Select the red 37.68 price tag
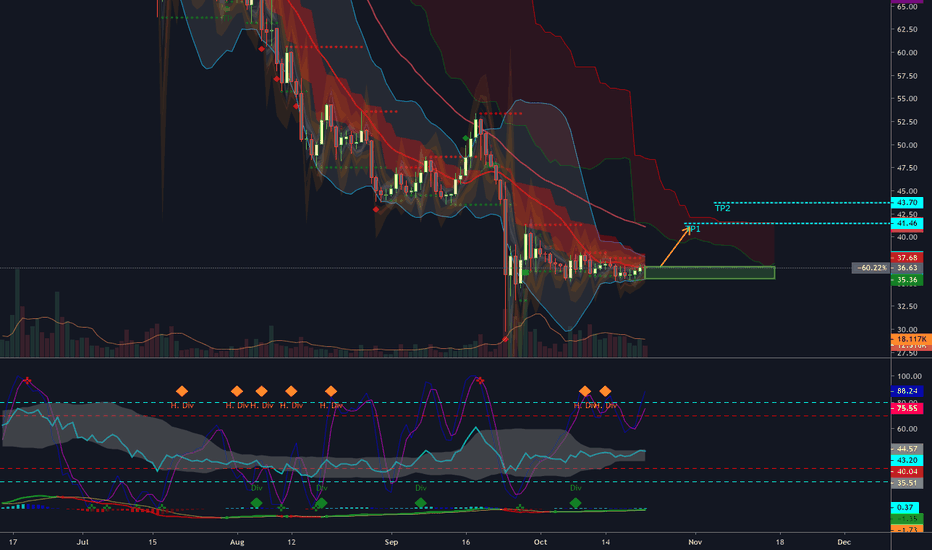Viewport: 932px width, 550px height. 907,257
